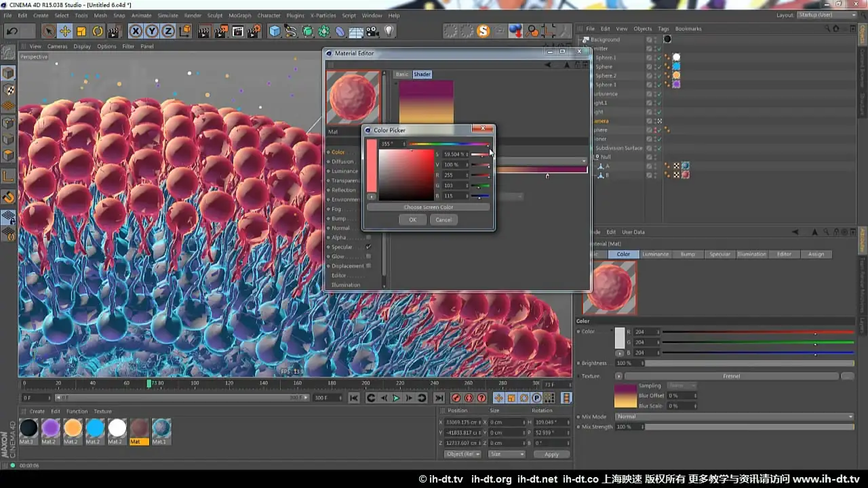Select the Live Selection tool
The image size is (868, 488).
pos(49,31)
